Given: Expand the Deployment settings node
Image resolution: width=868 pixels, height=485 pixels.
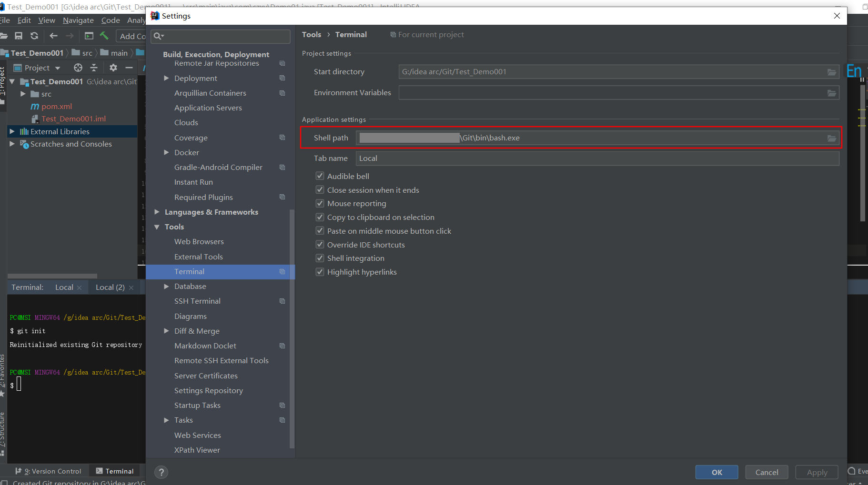Looking at the screenshot, I should point(166,78).
